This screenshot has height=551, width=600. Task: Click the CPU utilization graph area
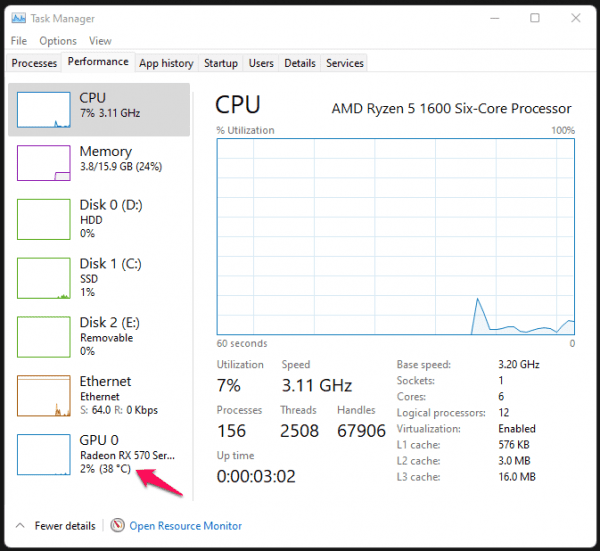(x=396, y=237)
